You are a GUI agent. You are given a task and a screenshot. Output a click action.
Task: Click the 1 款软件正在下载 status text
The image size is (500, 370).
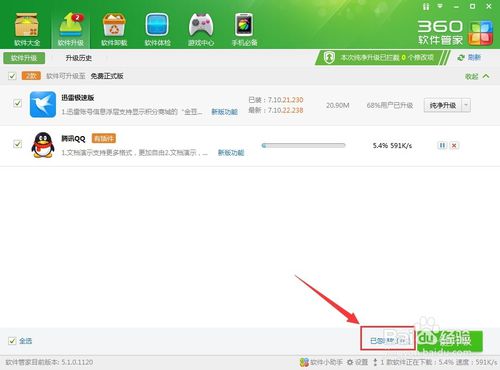[x=439, y=362]
